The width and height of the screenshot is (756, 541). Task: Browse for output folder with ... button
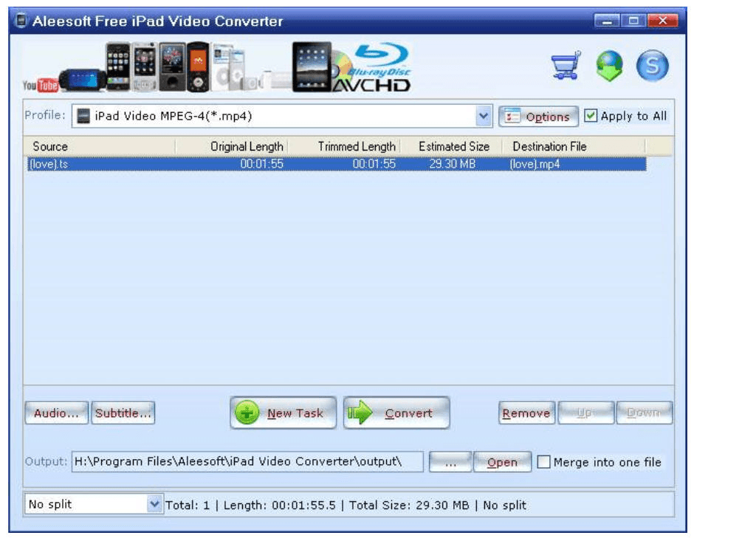point(450,463)
